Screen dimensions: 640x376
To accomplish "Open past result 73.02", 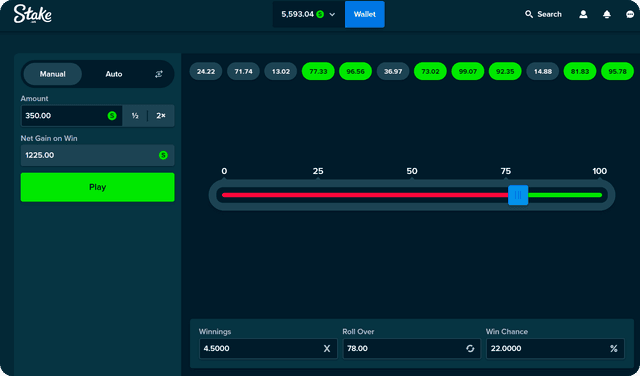I will [x=430, y=71].
